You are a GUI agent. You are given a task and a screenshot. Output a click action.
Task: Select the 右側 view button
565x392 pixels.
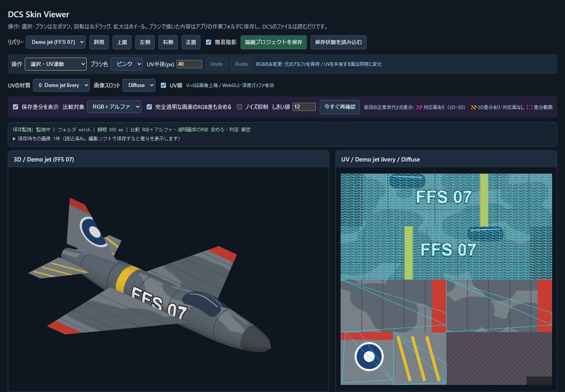[x=168, y=42]
